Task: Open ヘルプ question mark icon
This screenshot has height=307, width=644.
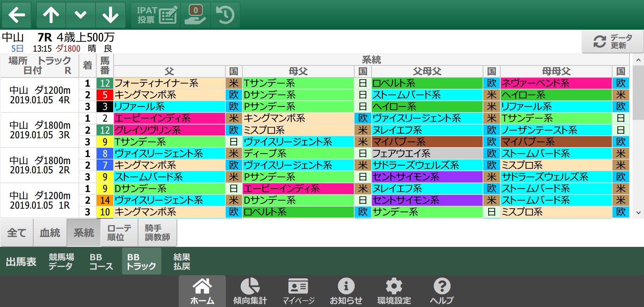Action: (x=442, y=291)
